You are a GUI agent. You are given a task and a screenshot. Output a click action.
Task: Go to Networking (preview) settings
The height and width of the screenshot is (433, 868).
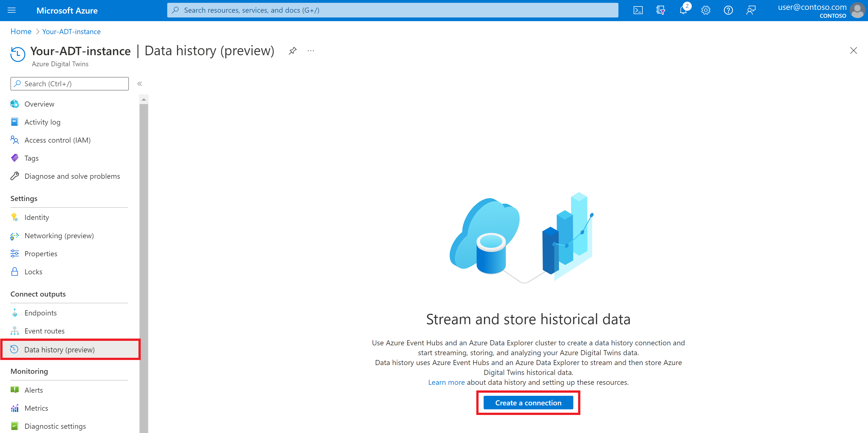(x=59, y=236)
